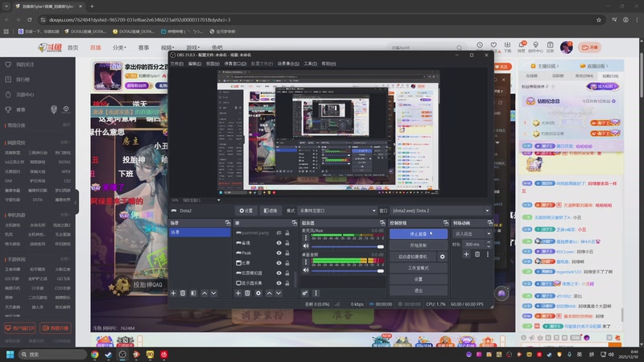Decrease transition duration with down stepper
Screen dimensions: 644x362
(489, 246)
